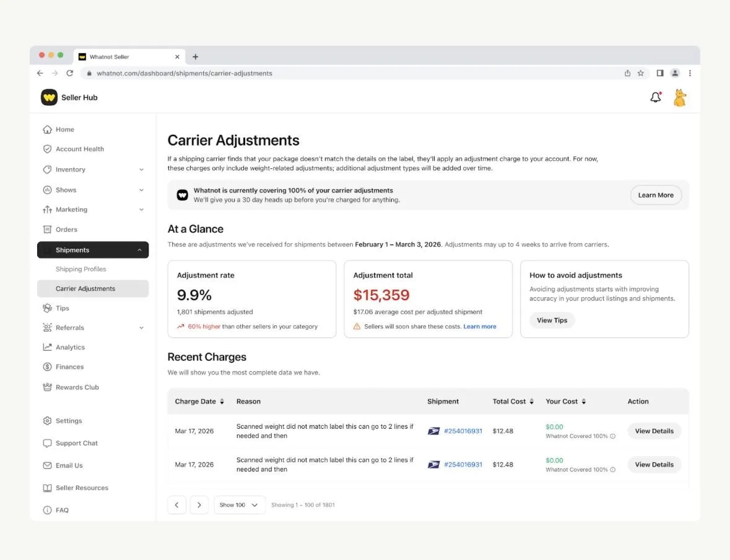Click the Whatnot Seller Hub logo

point(49,97)
